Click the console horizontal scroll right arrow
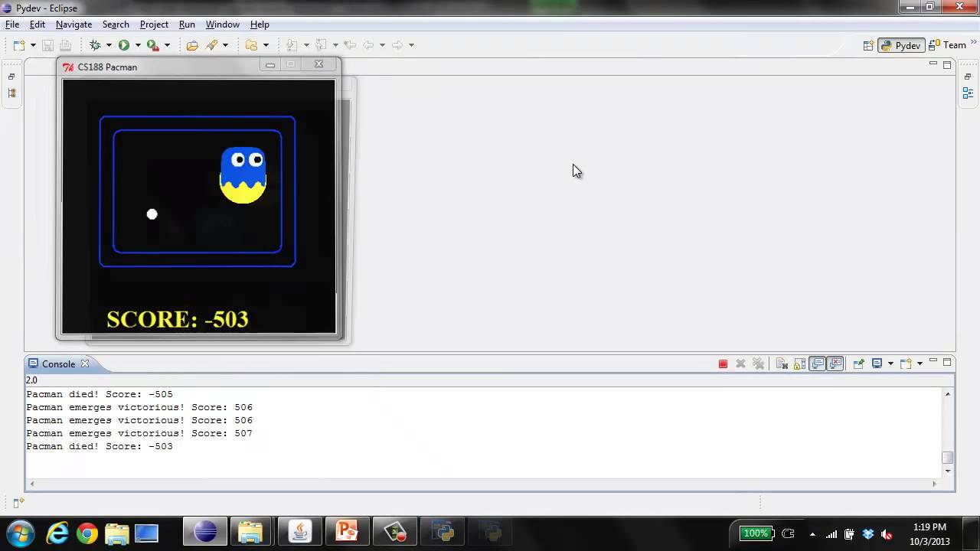The height and width of the screenshot is (551, 980). (934, 484)
